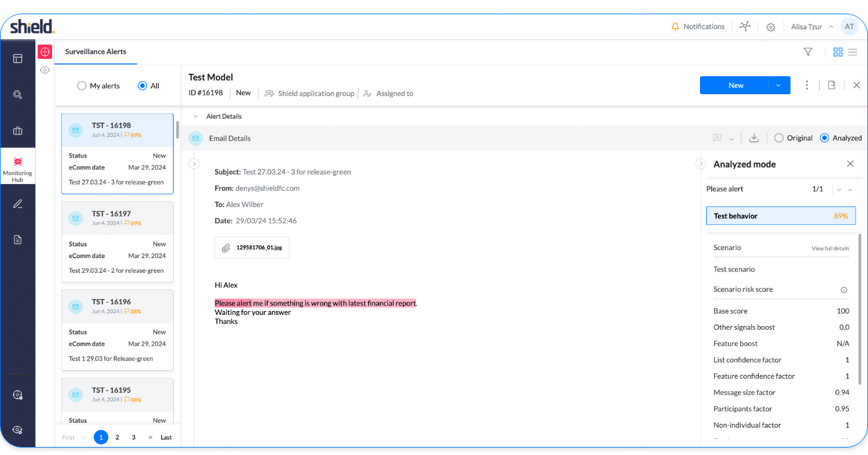This screenshot has height=455, width=868.
Task: Click the Notifications bell icon
Action: point(675,27)
